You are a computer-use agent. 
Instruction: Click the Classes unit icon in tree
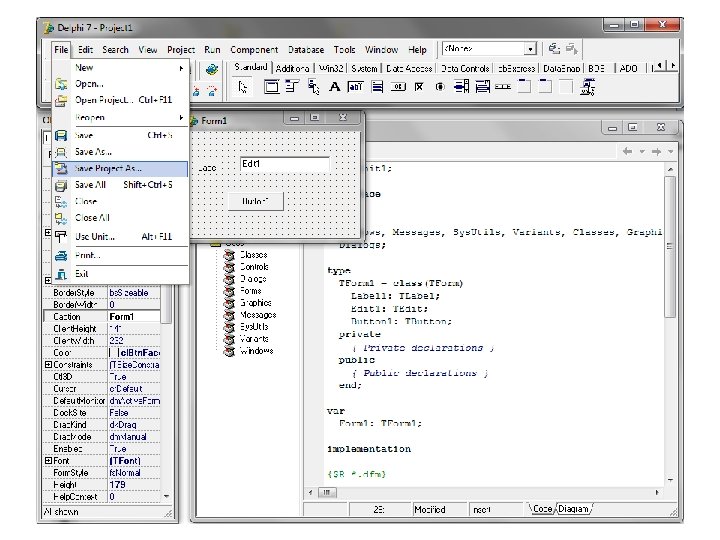click(229, 255)
